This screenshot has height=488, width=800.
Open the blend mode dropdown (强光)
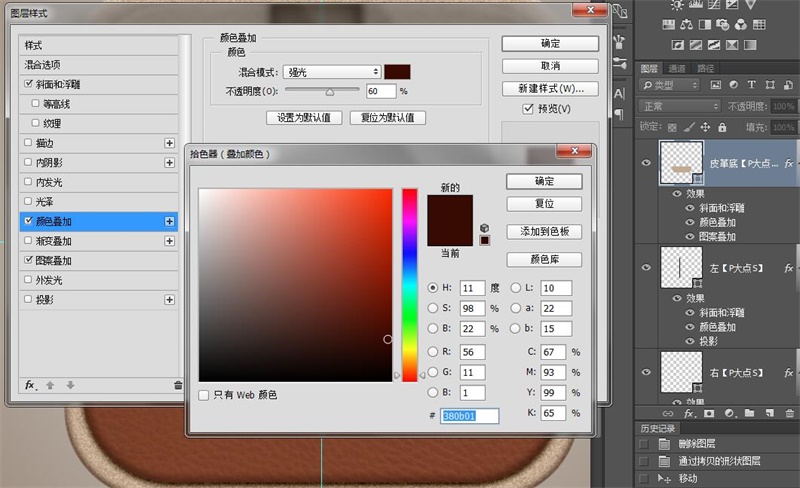pos(332,72)
